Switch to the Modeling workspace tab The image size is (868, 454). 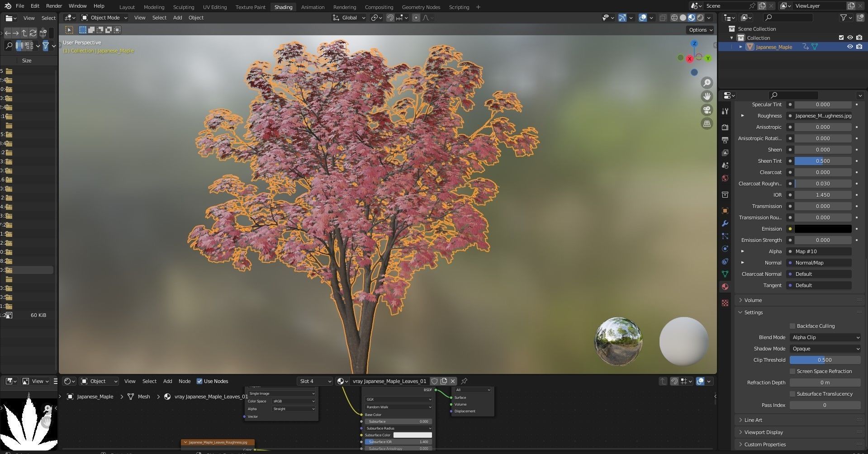[x=154, y=7]
